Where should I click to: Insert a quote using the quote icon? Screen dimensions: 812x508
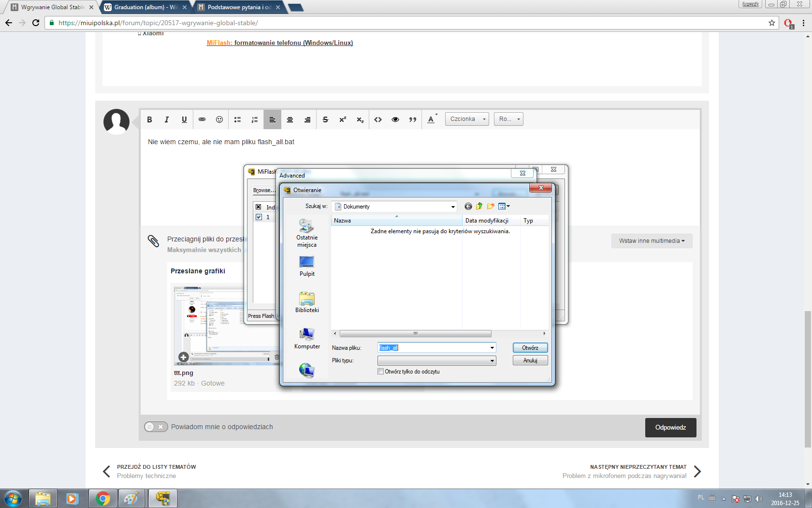click(413, 120)
